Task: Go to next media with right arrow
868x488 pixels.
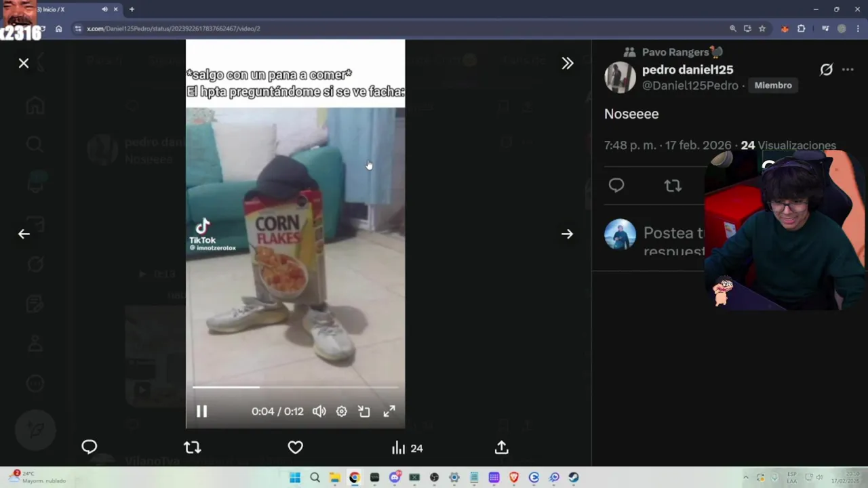Action: point(568,234)
